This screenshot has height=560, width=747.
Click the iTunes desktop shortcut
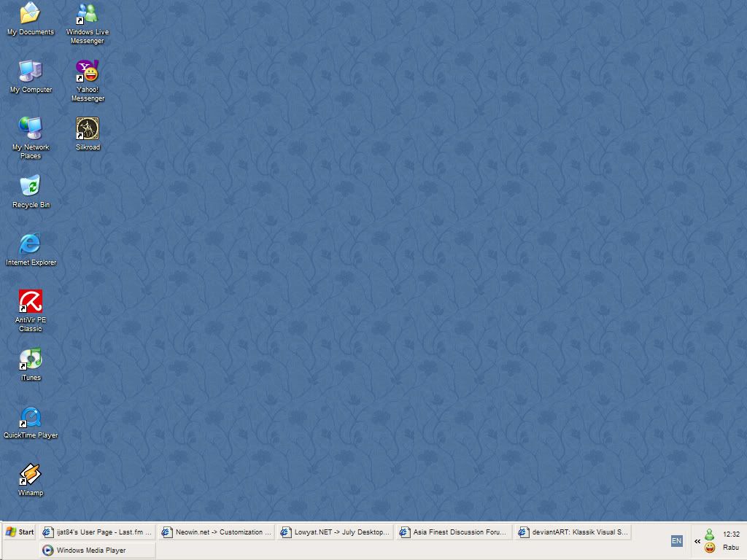click(x=30, y=359)
